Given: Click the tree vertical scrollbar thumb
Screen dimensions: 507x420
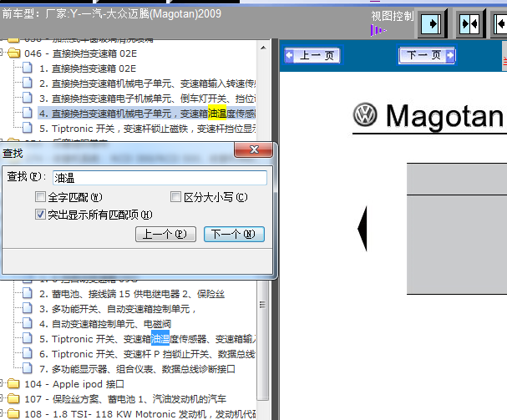Looking at the screenshot, I should pos(263,340).
